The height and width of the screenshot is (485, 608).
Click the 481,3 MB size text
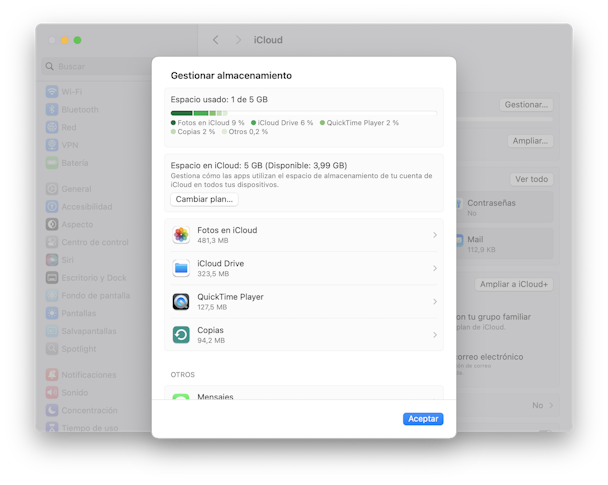213,241
